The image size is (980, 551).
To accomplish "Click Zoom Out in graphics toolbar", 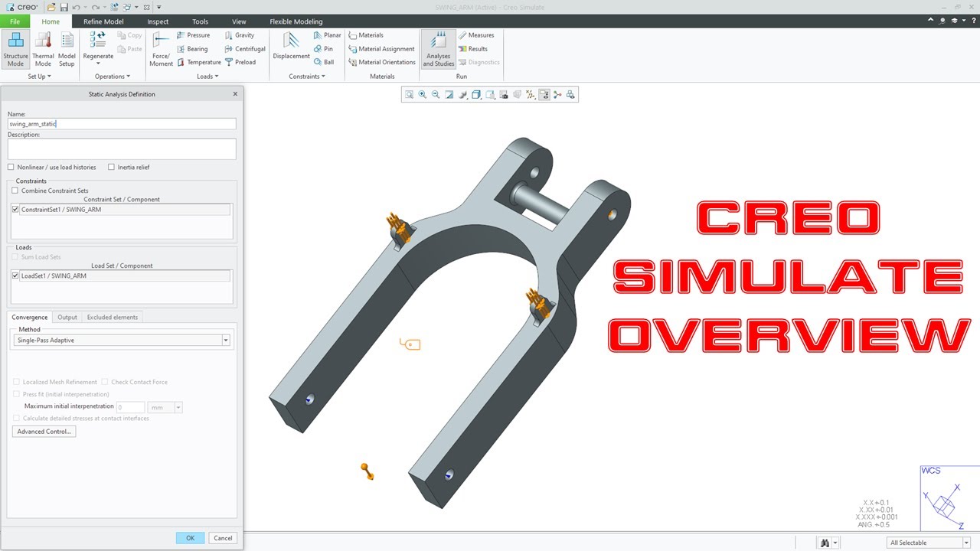I will (x=436, y=95).
